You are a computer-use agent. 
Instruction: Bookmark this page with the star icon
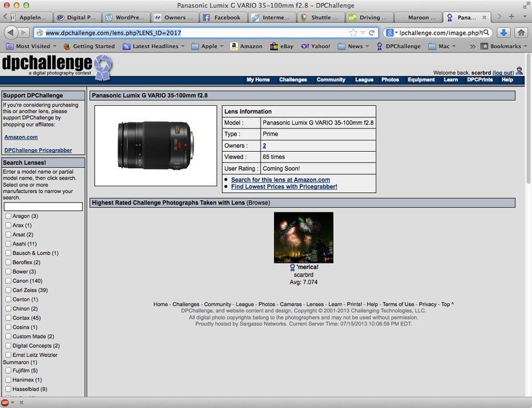point(353,33)
